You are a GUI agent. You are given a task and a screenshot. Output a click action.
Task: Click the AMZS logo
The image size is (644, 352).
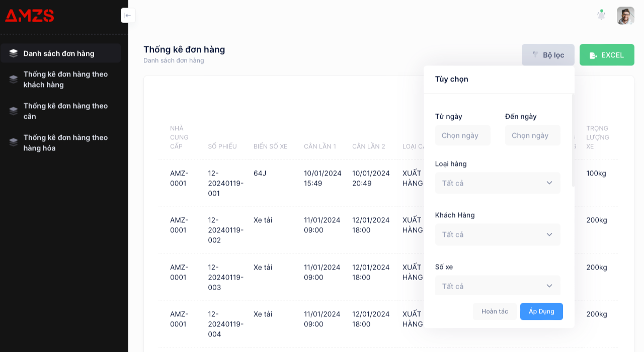click(x=30, y=16)
